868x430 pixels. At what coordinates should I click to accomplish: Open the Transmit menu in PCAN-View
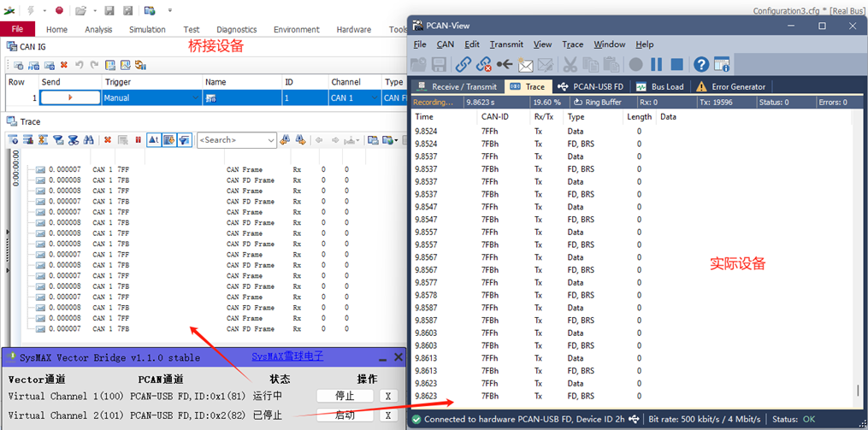coord(506,44)
